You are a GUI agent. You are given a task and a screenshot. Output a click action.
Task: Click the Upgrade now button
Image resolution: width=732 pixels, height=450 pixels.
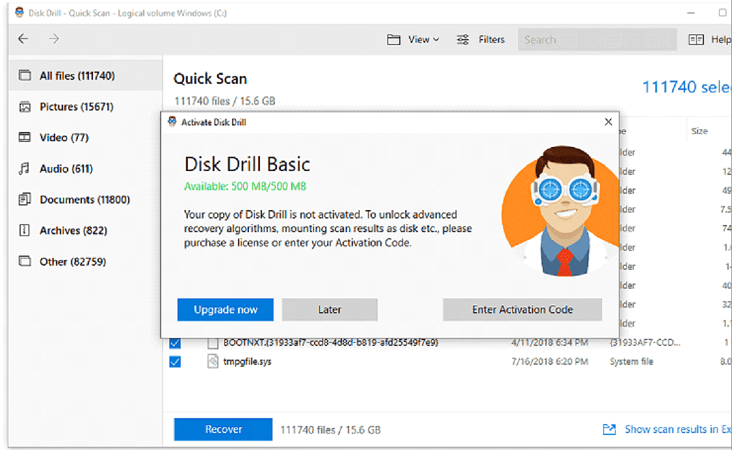[225, 309]
